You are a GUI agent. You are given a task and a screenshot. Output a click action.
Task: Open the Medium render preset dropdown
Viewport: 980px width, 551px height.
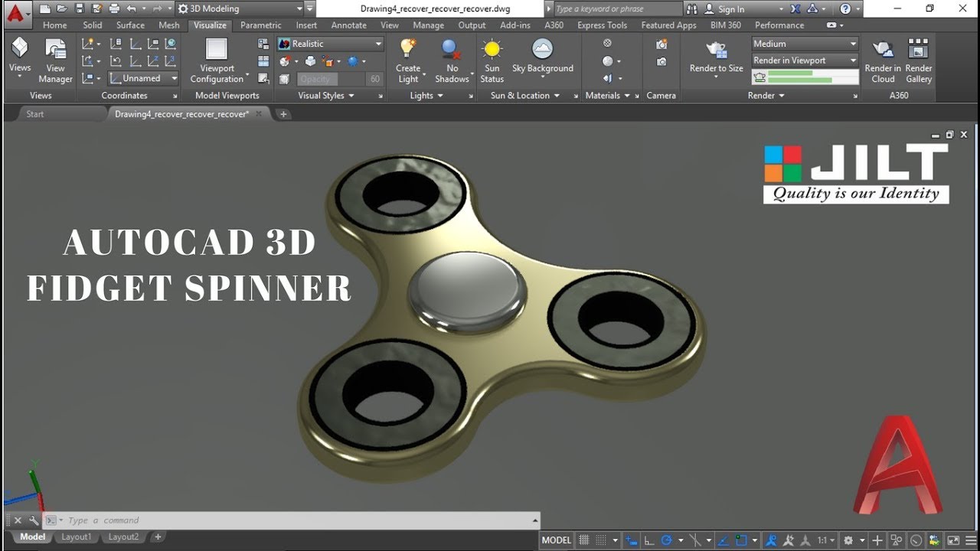(x=805, y=44)
